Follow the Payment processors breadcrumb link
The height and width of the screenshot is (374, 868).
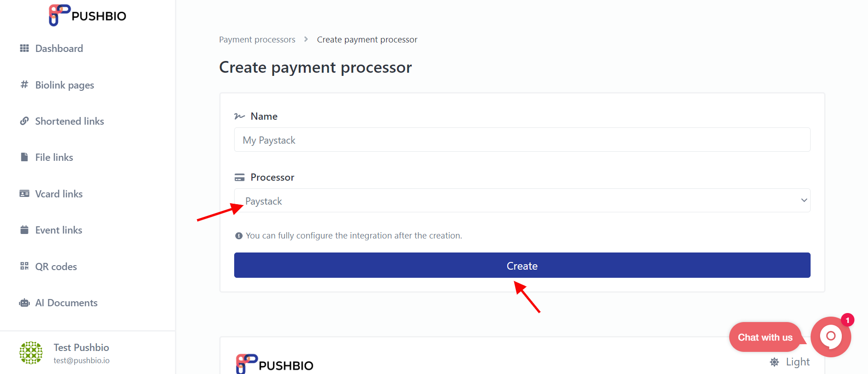point(257,40)
